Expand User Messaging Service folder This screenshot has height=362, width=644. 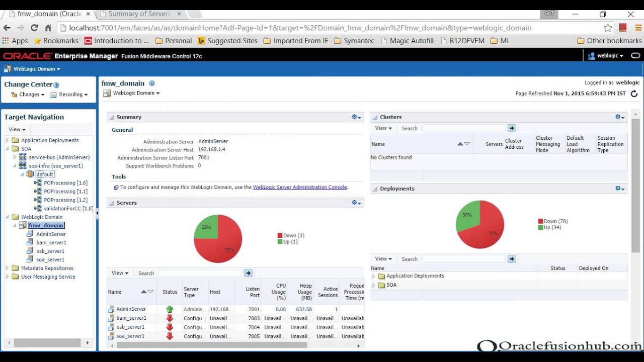click(x=7, y=277)
